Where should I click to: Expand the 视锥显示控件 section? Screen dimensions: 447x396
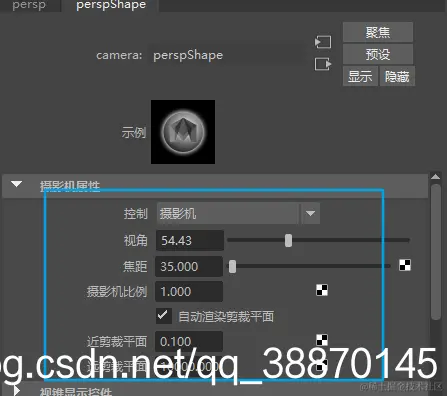pos(16,391)
